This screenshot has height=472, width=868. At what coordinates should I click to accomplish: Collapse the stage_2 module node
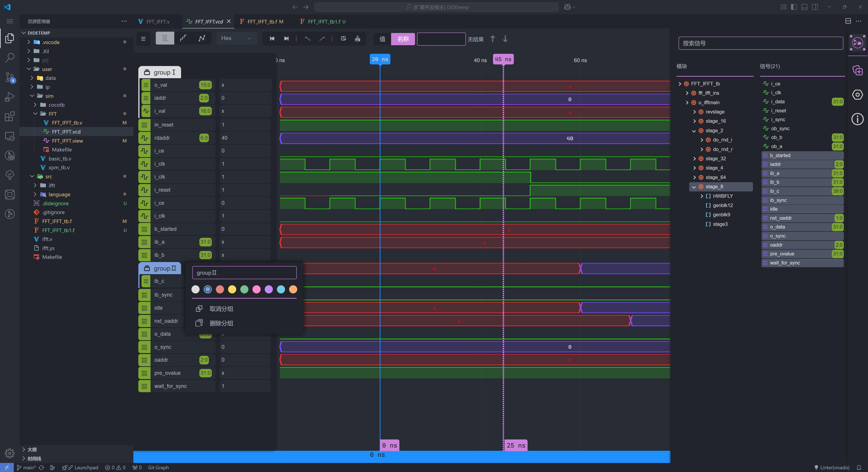point(694,130)
